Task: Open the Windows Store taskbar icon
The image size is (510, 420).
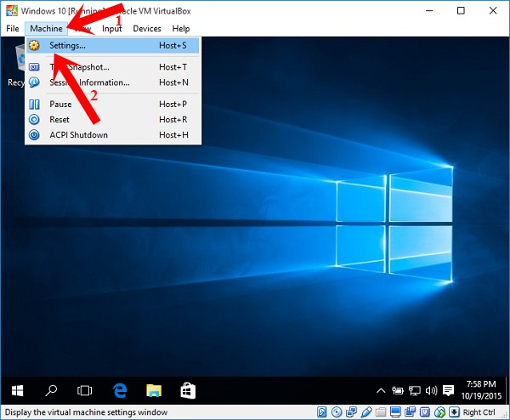Action: [x=188, y=390]
